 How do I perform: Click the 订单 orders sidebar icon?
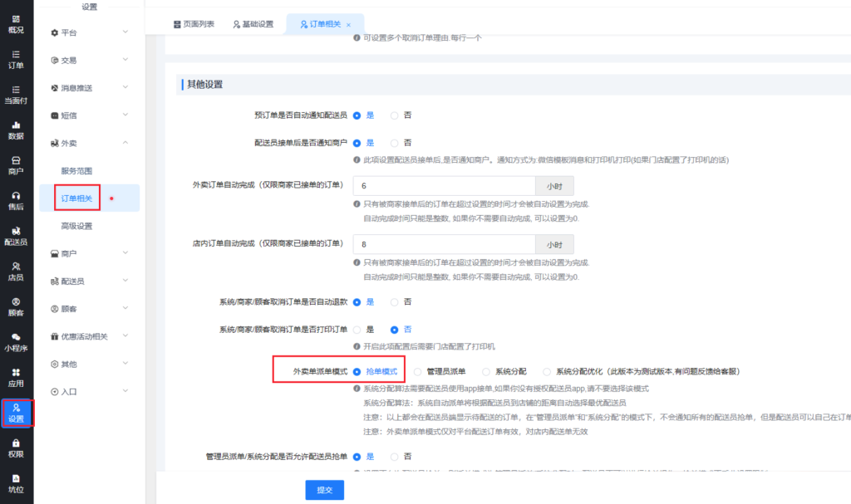click(x=16, y=57)
